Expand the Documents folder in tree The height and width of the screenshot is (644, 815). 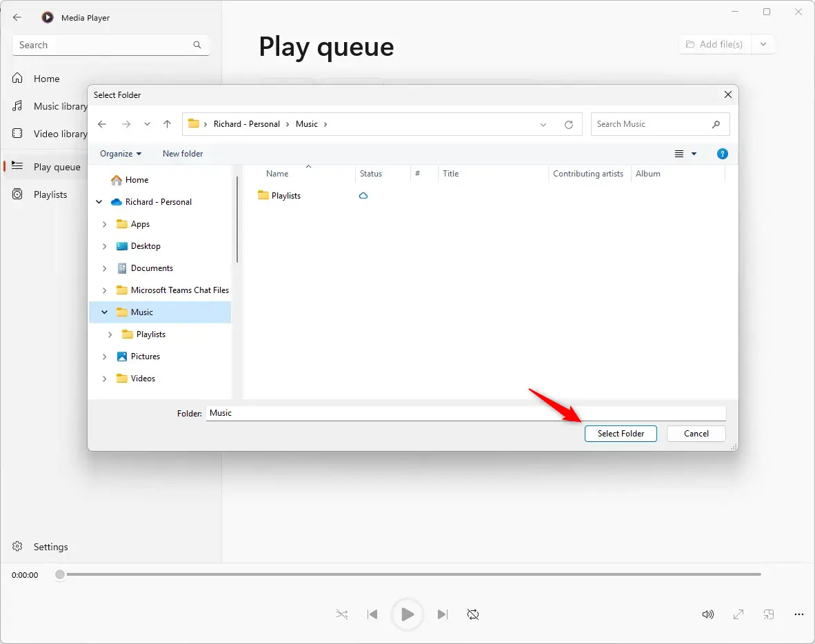coord(105,268)
